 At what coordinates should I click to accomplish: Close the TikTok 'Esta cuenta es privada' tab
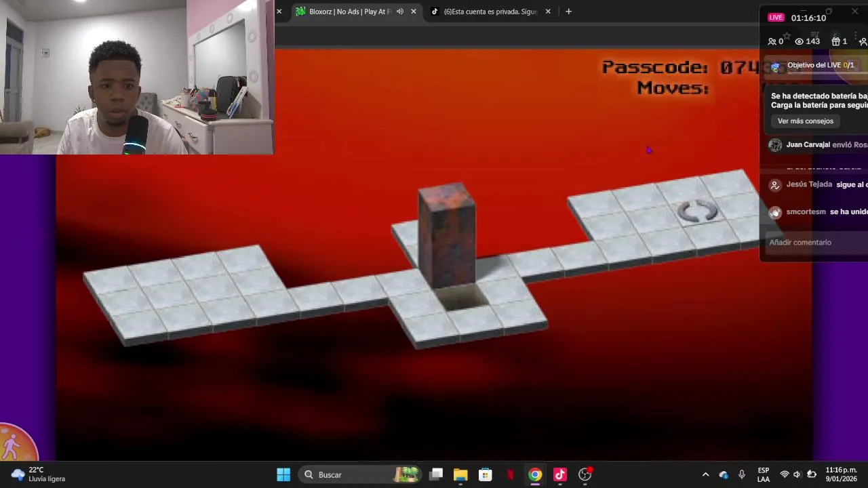pyautogui.click(x=548, y=12)
